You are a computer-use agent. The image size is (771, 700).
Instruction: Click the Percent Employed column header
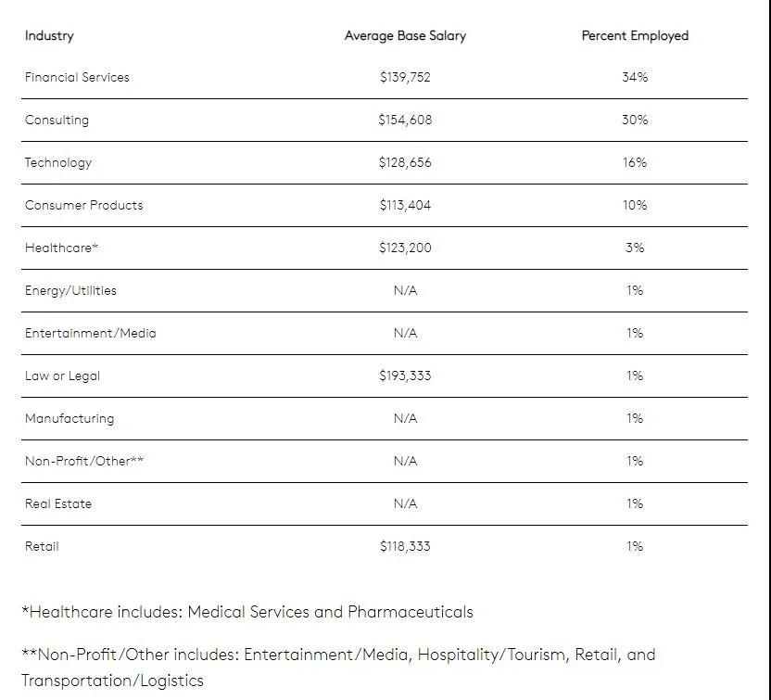(x=635, y=36)
